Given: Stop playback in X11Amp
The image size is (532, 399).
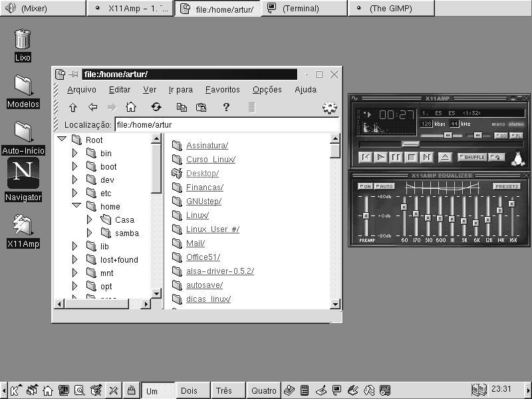Looking at the screenshot, I should [x=411, y=157].
